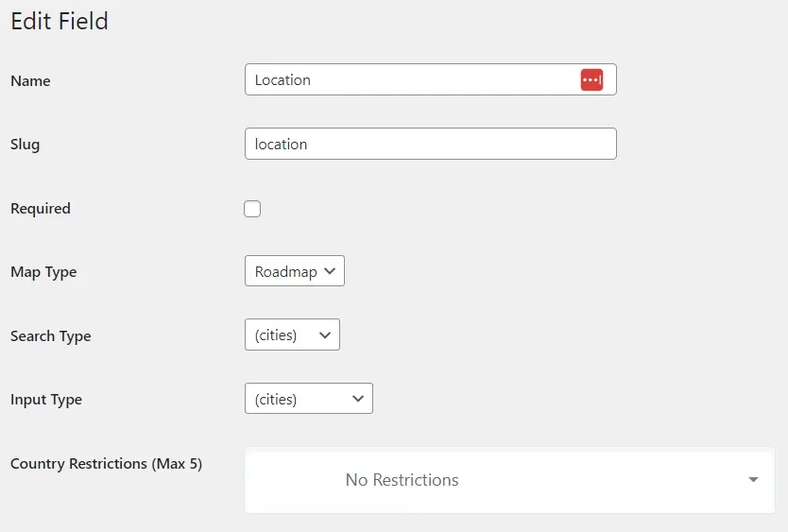Open the Search Type dropdown

pyautogui.click(x=292, y=335)
